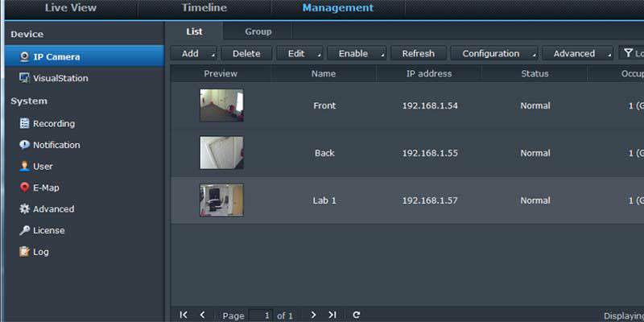Open VisualStation monitor icon
This screenshot has height=322, width=644.
coord(25,78)
